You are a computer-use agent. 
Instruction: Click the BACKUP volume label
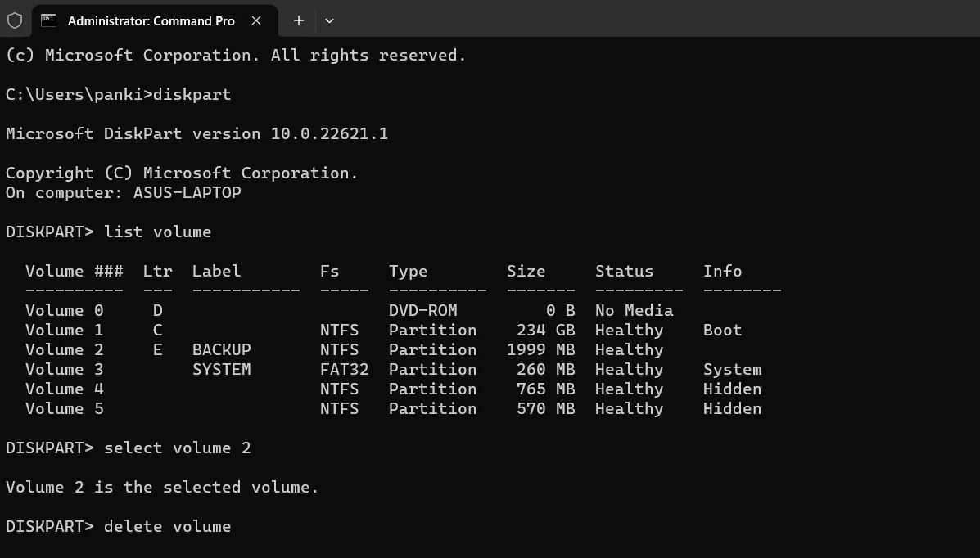220,349
